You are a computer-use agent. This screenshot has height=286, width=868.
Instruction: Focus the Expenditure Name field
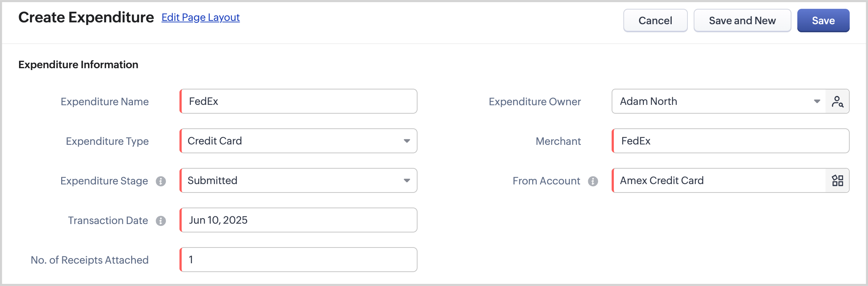point(298,102)
